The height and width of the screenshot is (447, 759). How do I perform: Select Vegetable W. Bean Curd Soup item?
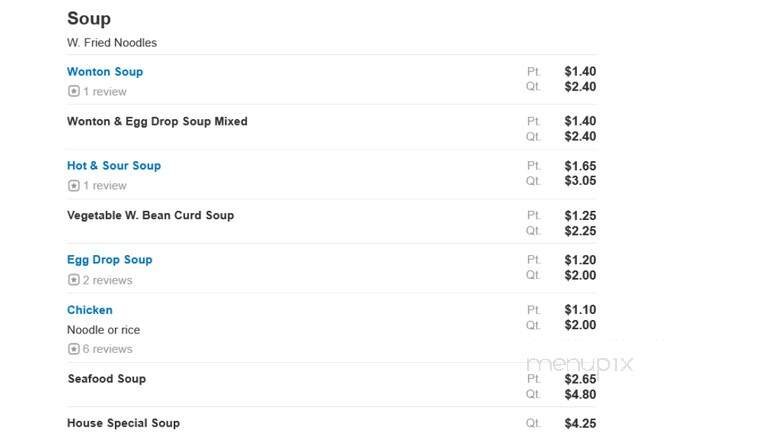pyautogui.click(x=150, y=216)
